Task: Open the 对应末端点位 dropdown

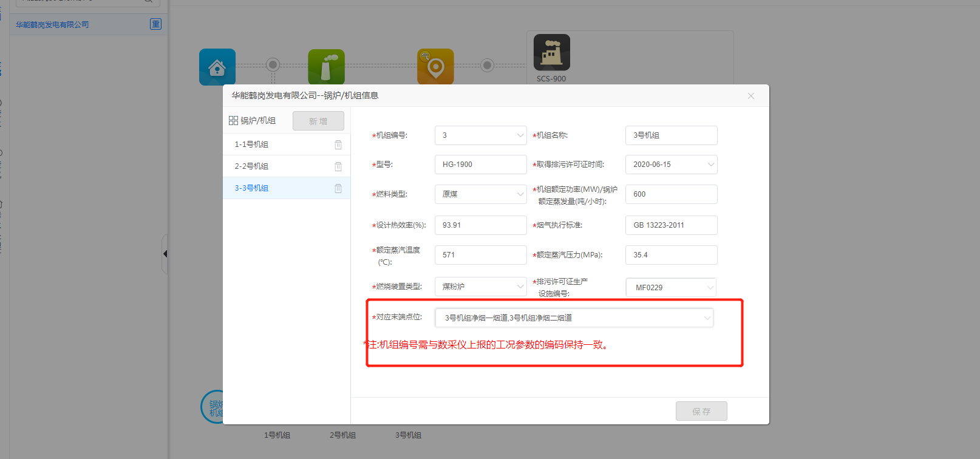Action: pyautogui.click(x=574, y=318)
